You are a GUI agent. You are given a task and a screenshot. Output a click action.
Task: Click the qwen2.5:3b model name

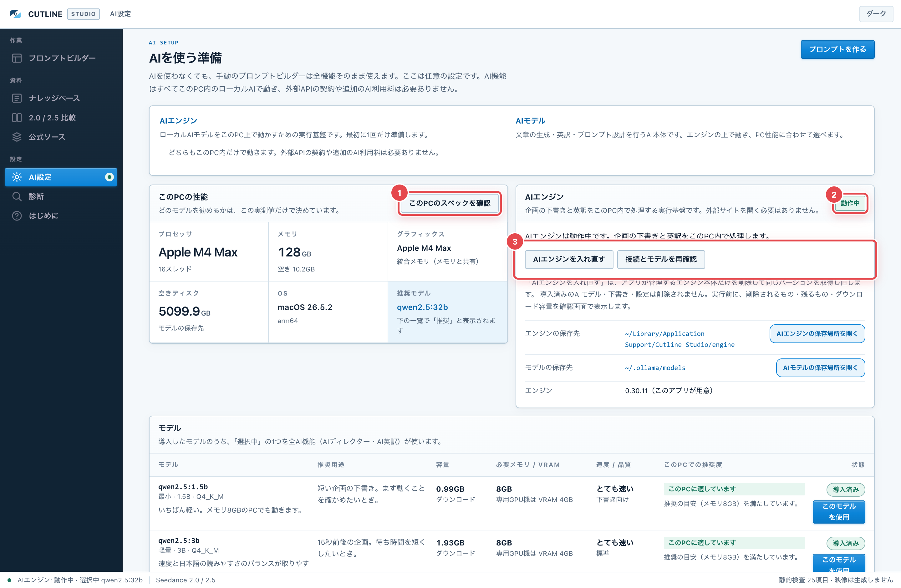point(179,541)
